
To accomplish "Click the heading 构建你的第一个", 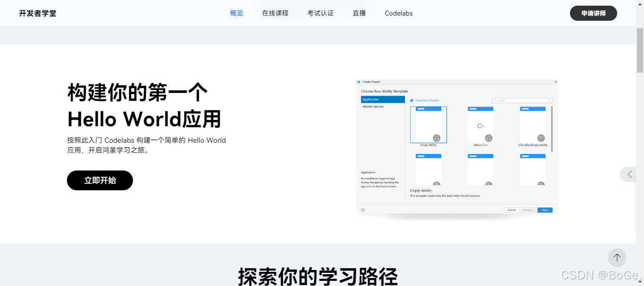I will [138, 92].
